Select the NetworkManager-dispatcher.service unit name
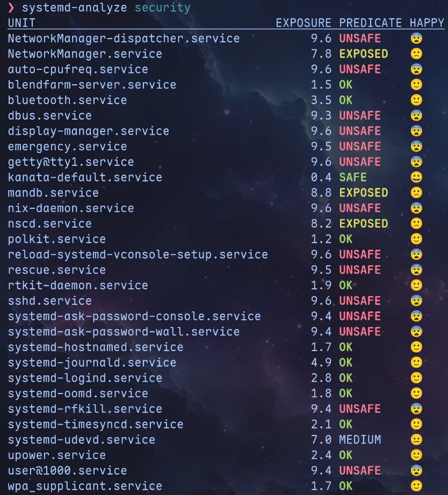 click(x=124, y=39)
